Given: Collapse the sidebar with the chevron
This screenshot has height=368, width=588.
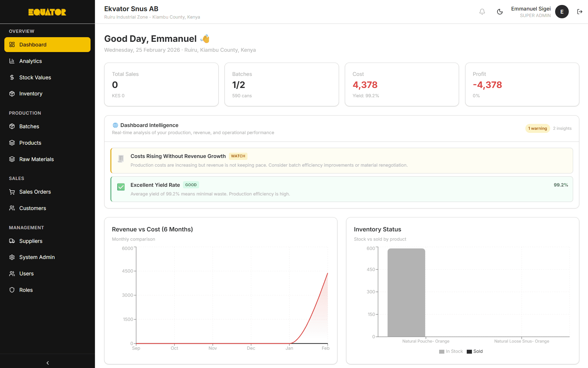Looking at the screenshot, I should point(47,363).
